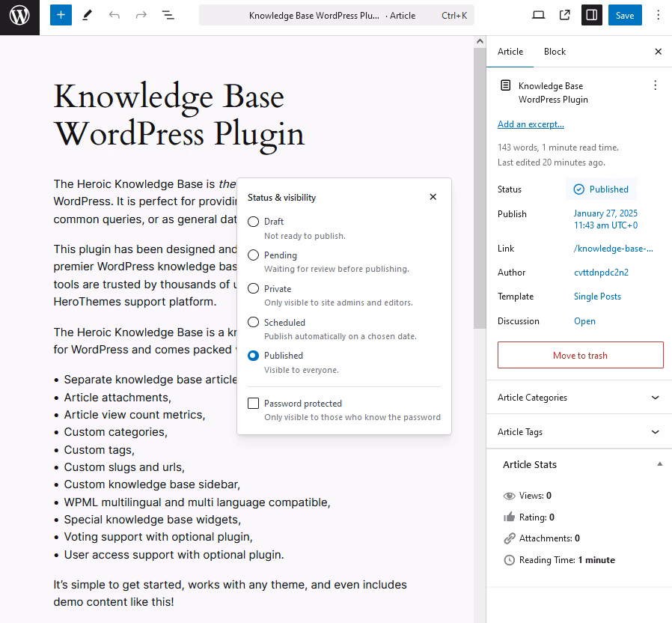
Task: Click the article document icon
Action: tap(506, 85)
